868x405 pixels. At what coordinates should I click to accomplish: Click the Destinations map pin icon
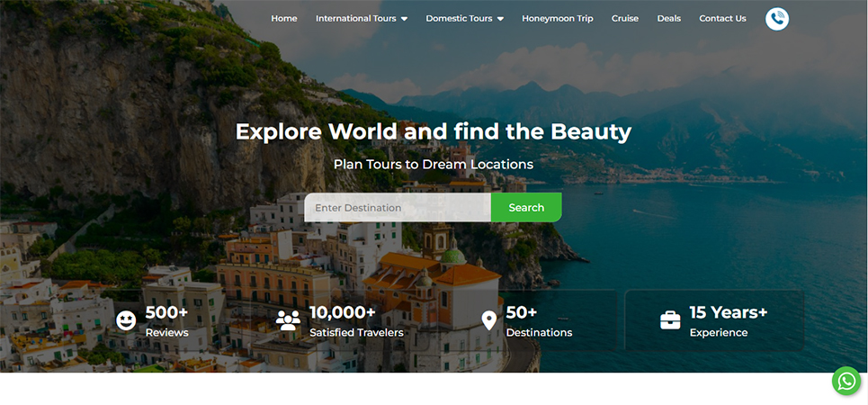[x=488, y=320]
